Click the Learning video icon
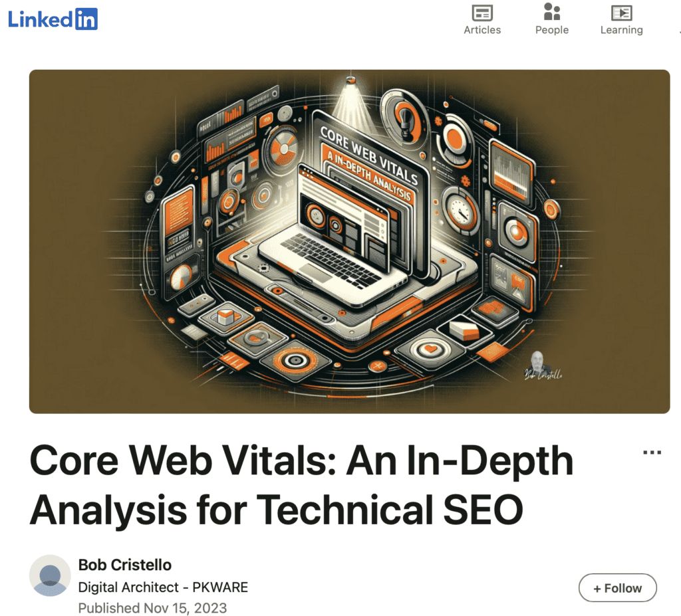Viewport: 681px width, 616px height. coord(621,13)
